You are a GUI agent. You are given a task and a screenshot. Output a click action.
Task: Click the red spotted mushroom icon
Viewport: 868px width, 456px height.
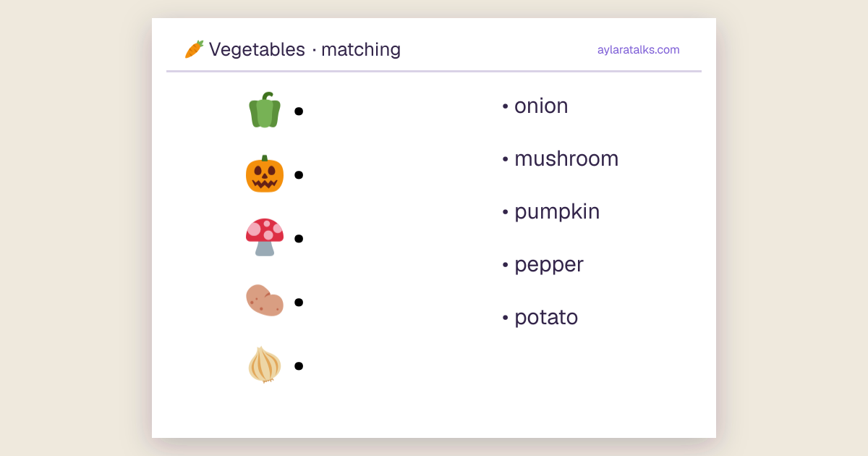pyautogui.click(x=265, y=237)
